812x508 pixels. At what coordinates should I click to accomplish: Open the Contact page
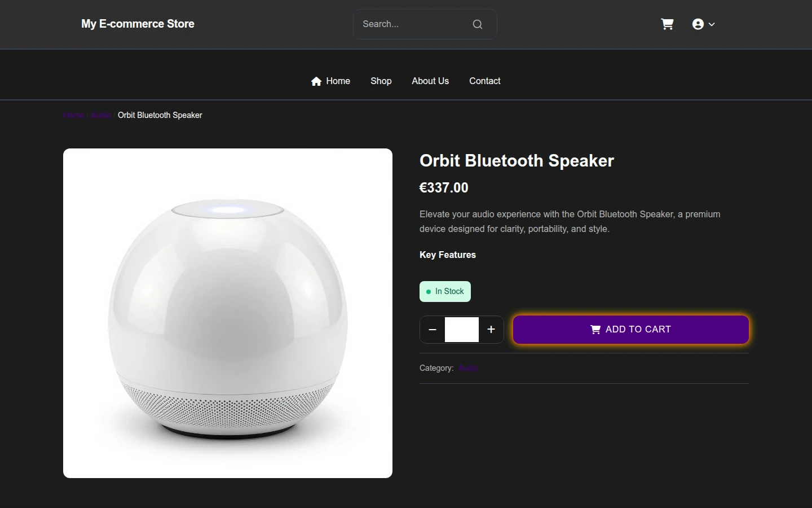485,81
